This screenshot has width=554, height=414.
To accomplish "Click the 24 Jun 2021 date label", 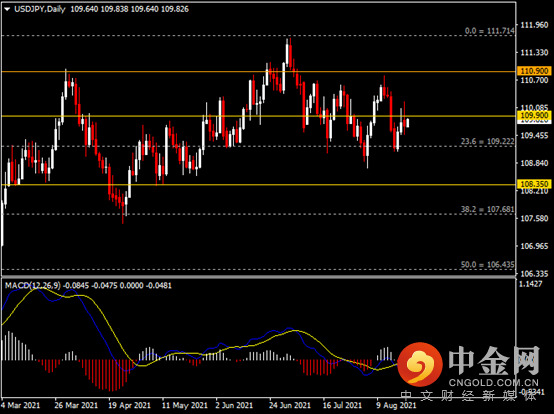I will pyautogui.click(x=289, y=405).
